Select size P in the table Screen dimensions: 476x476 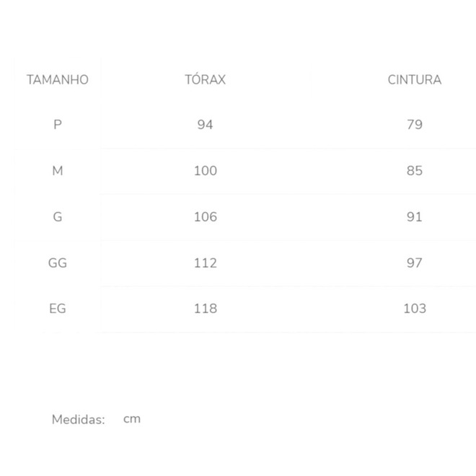coord(58,125)
